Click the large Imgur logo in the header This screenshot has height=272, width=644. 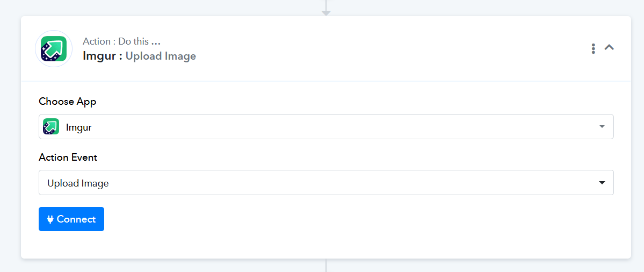tap(54, 48)
